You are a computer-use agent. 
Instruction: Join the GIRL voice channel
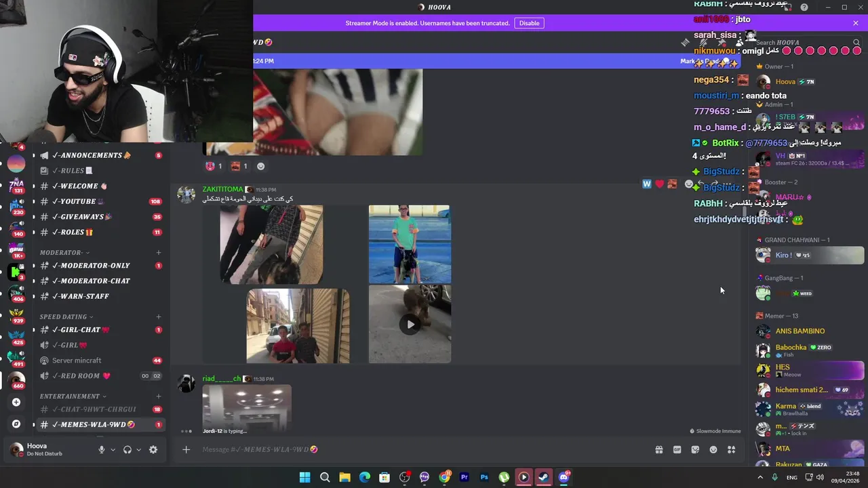(x=100, y=345)
